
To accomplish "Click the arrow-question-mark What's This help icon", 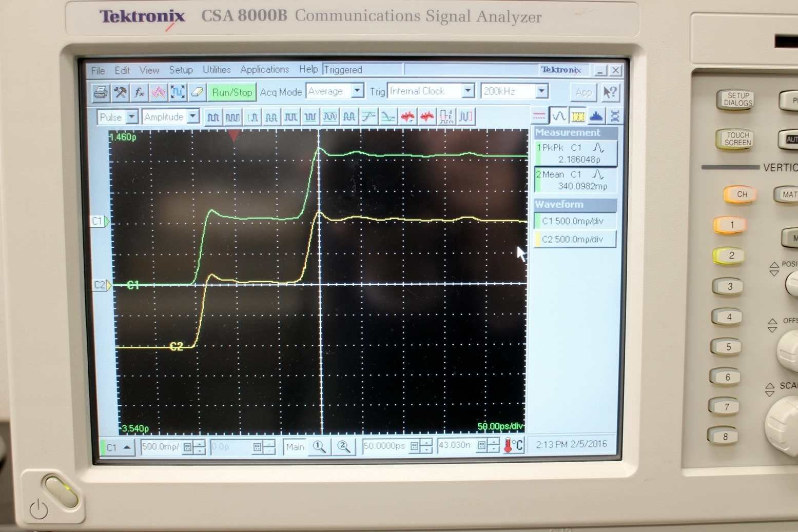I will pyautogui.click(x=610, y=92).
